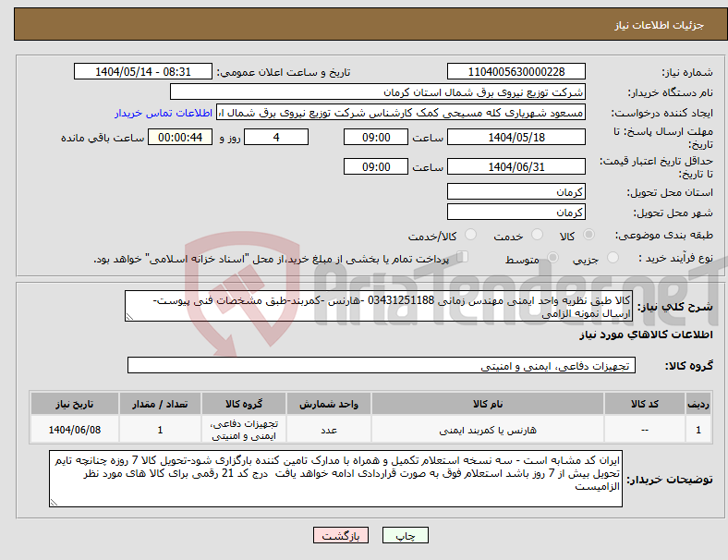Click the need date cell 1404/06/08
The height and width of the screenshot is (560, 728).
pyautogui.click(x=75, y=430)
